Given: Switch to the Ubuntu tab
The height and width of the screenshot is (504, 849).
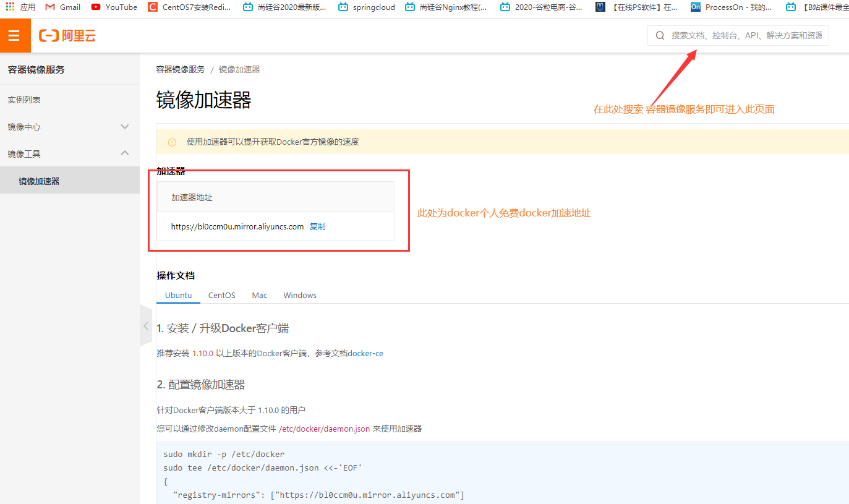Looking at the screenshot, I should (x=178, y=295).
